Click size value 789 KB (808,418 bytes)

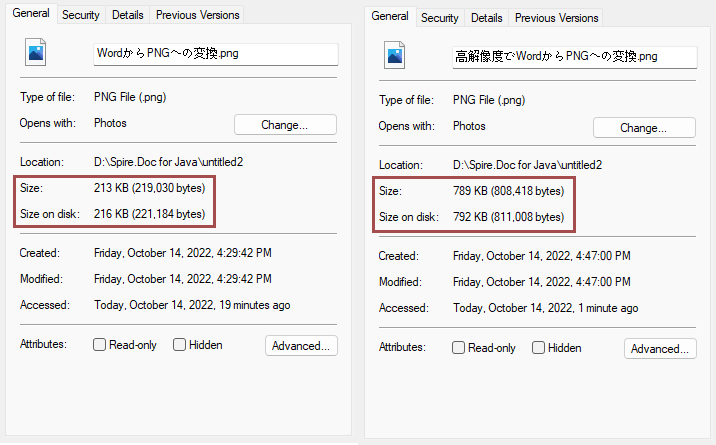[508, 191]
